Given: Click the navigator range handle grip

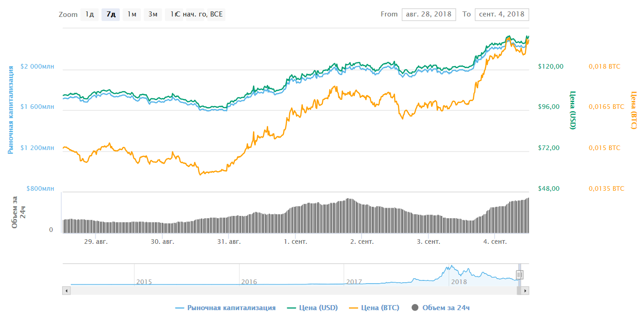Looking at the screenshot, I should click(x=519, y=275).
